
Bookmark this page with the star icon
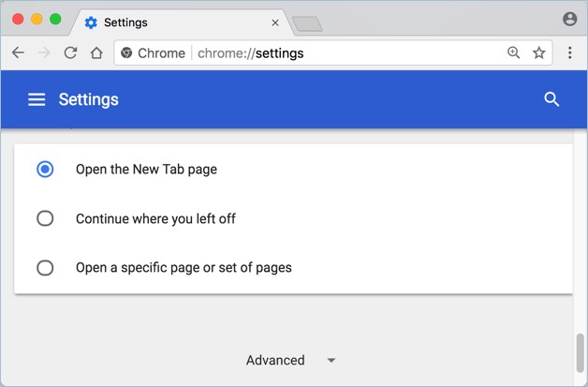click(539, 53)
